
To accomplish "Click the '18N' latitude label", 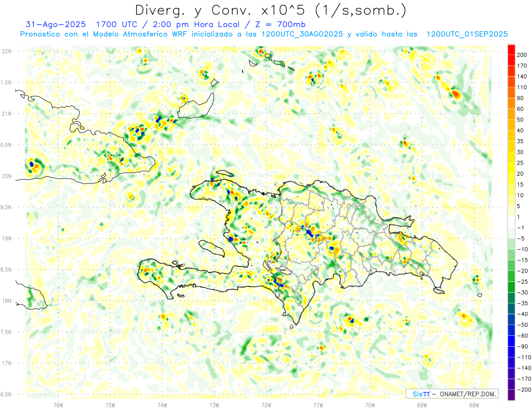I will (x=7, y=301).
